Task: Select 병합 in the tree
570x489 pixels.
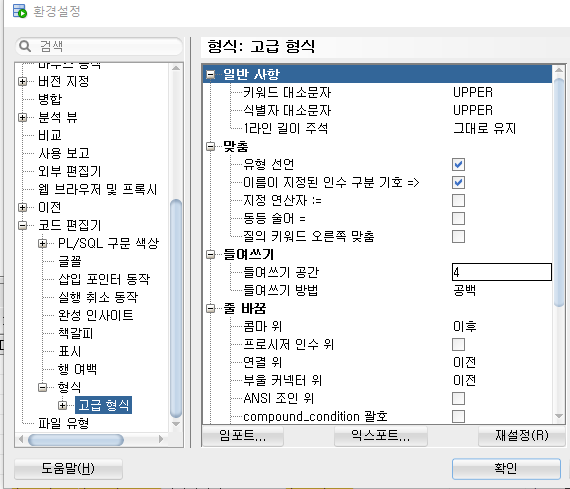Action: pyautogui.click(x=50, y=99)
